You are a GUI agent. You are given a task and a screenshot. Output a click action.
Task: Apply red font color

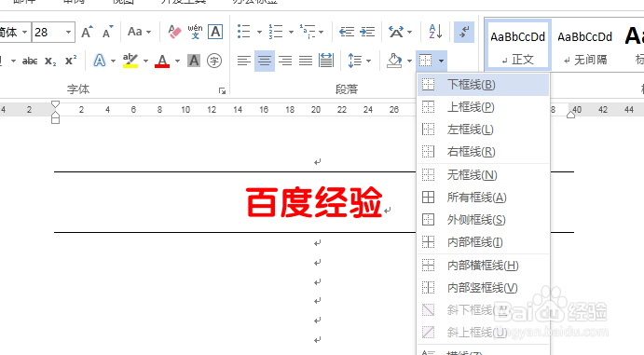pos(162,61)
